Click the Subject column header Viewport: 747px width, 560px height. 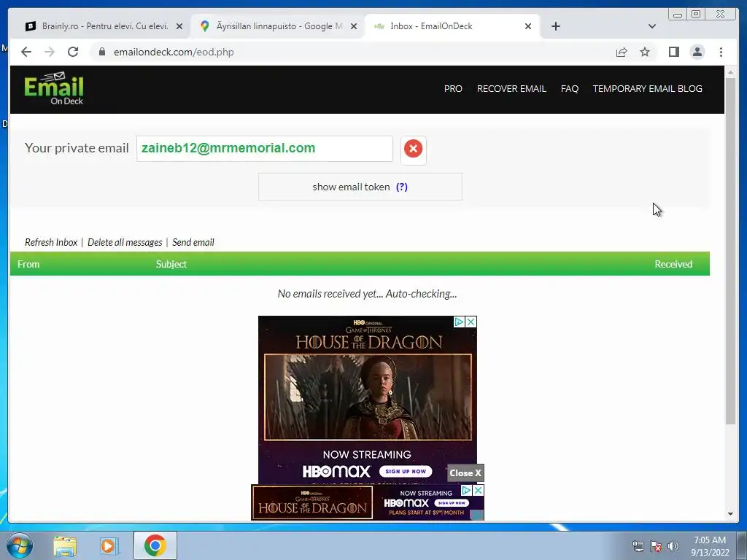click(171, 264)
